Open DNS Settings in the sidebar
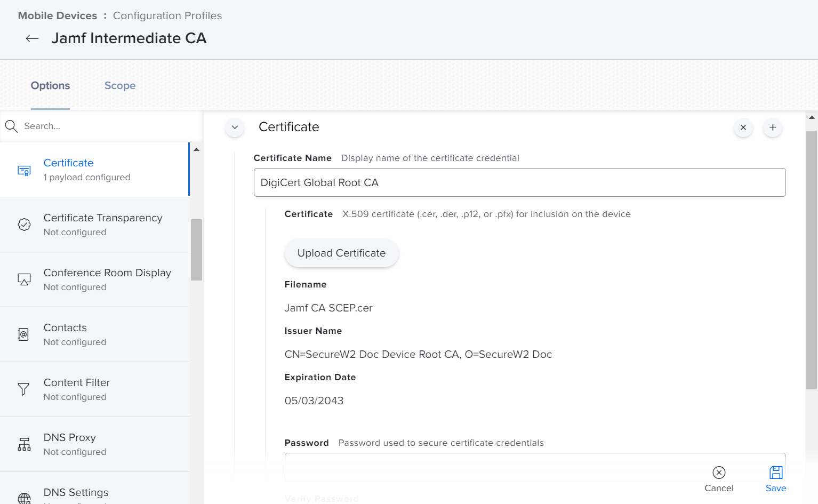818x504 pixels. (x=76, y=493)
